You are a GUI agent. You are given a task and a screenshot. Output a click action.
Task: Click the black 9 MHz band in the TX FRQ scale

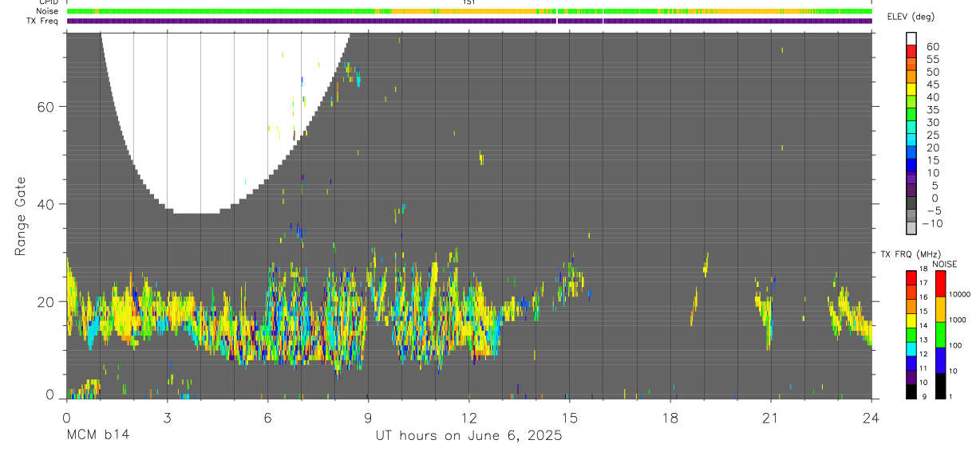coord(912,392)
